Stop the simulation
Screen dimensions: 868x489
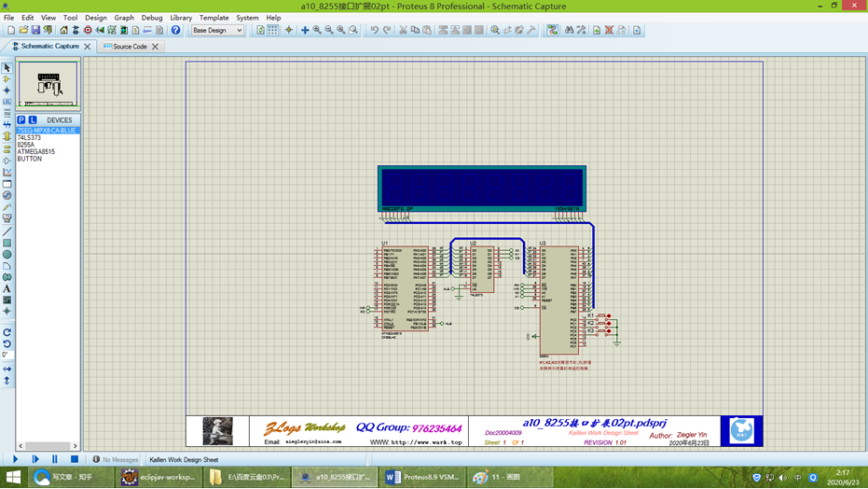pos(75,459)
